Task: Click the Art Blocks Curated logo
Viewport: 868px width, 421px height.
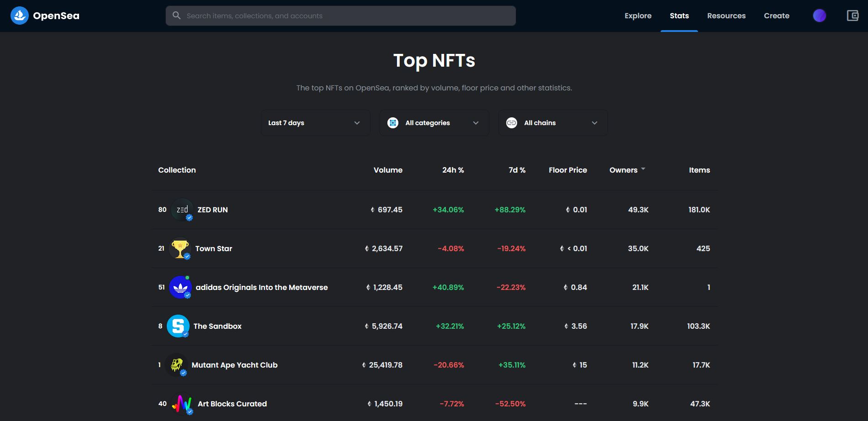Action: tap(182, 404)
